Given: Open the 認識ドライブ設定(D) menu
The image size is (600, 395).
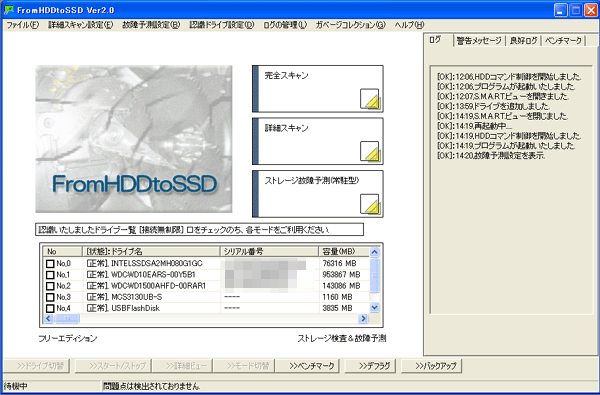Looking at the screenshot, I should point(222,25).
